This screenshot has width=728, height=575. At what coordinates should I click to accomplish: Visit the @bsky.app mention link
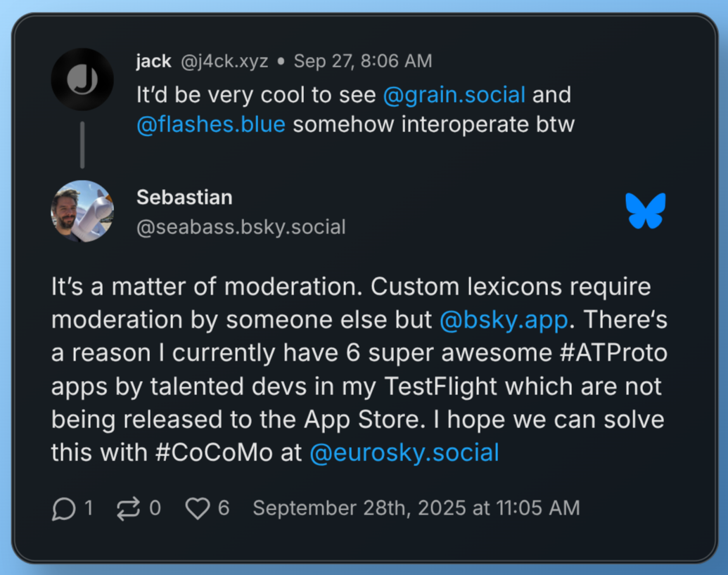pos(503,320)
